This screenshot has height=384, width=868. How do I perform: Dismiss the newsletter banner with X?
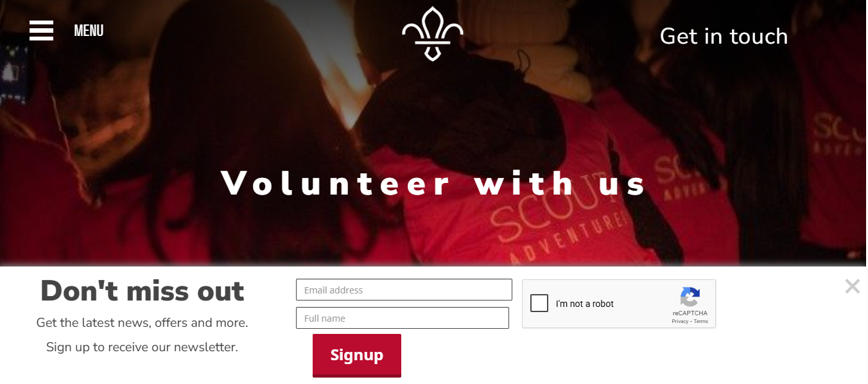(x=852, y=286)
